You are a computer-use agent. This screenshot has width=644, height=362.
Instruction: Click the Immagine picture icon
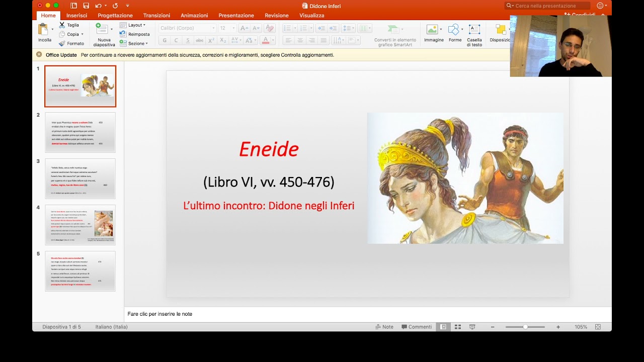click(432, 30)
